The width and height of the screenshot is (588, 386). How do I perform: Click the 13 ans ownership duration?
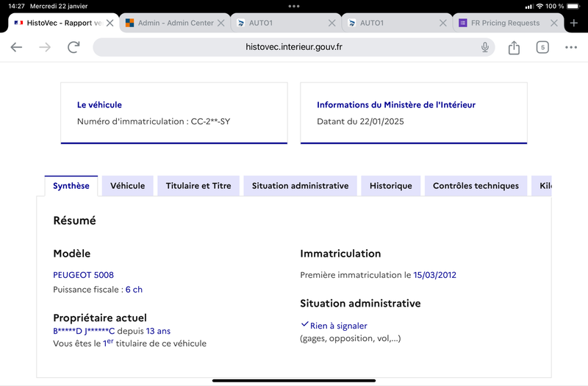point(158,331)
